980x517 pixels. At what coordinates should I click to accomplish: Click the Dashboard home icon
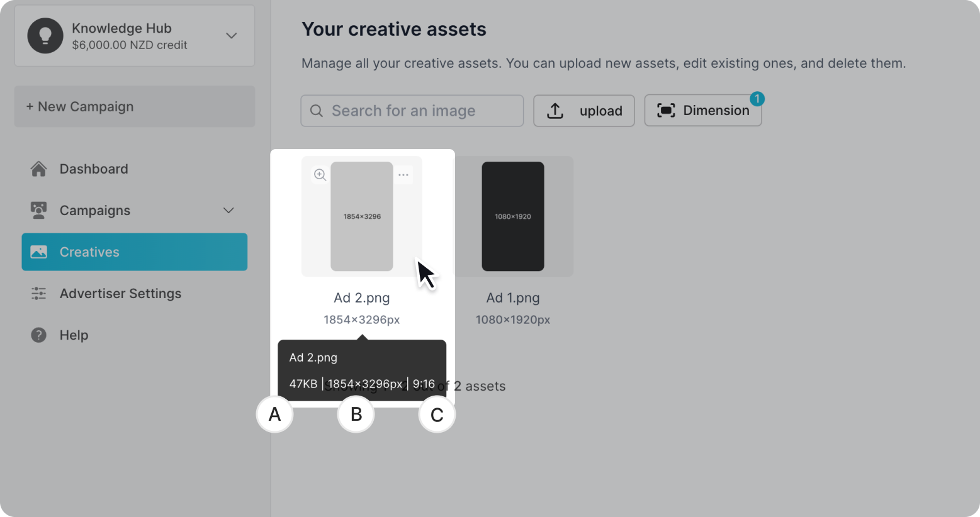pyautogui.click(x=39, y=169)
